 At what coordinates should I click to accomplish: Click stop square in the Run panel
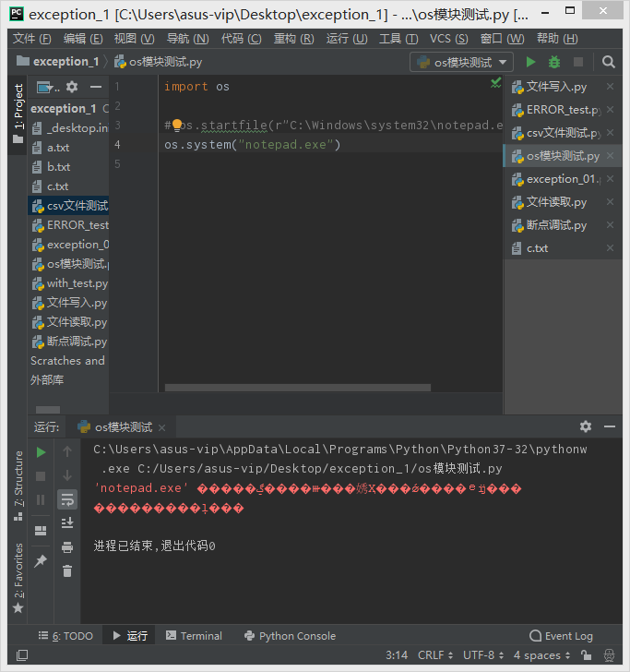tap(41, 476)
